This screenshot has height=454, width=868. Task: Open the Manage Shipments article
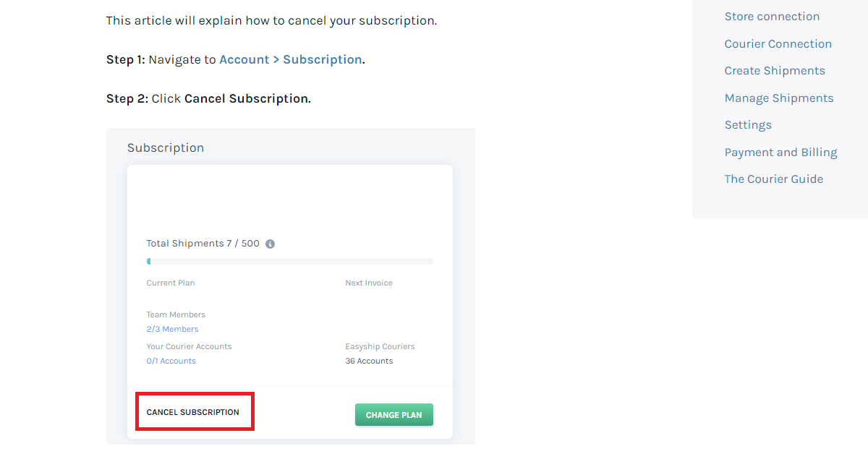(x=779, y=98)
